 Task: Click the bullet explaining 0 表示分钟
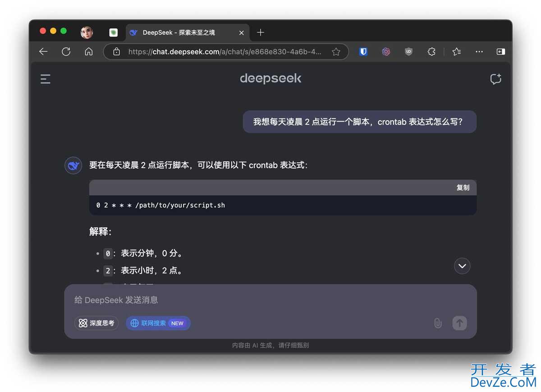144,253
